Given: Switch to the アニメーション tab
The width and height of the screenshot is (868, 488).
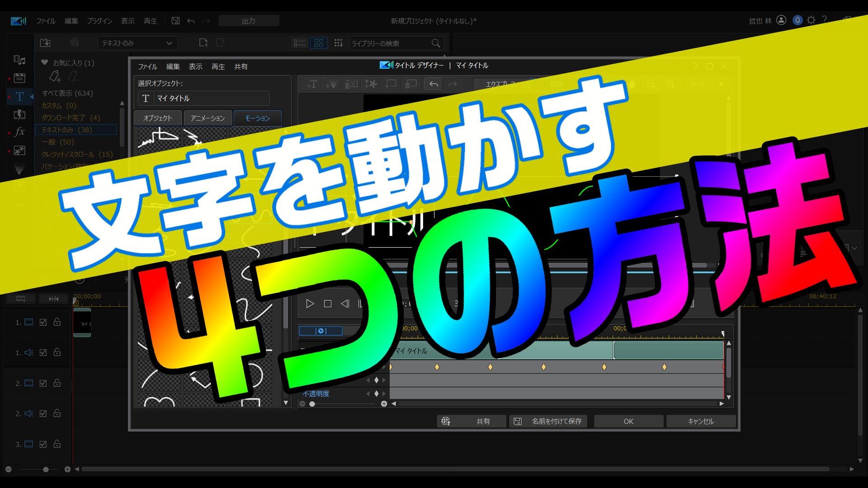Looking at the screenshot, I should (x=208, y=118).
